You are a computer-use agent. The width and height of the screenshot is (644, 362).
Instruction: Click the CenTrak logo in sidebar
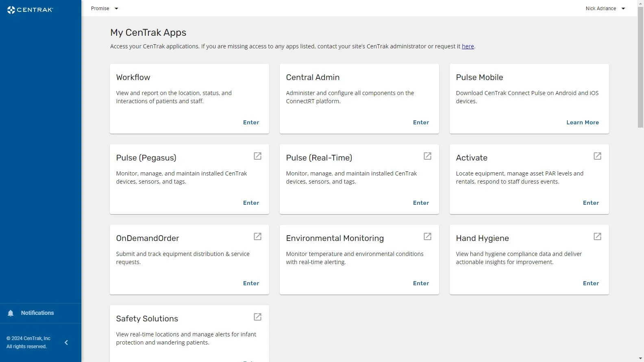coord(30,10)
